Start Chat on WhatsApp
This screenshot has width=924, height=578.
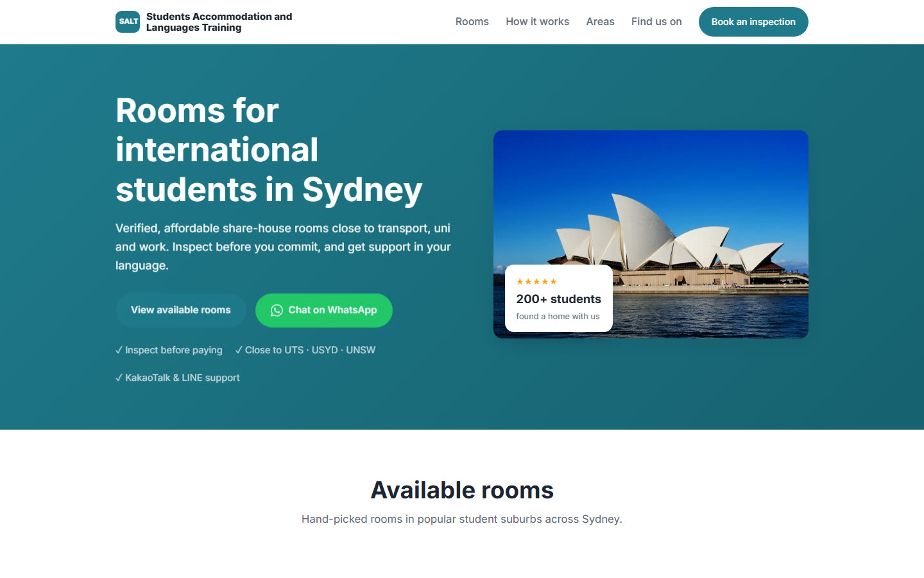[324, 310]
